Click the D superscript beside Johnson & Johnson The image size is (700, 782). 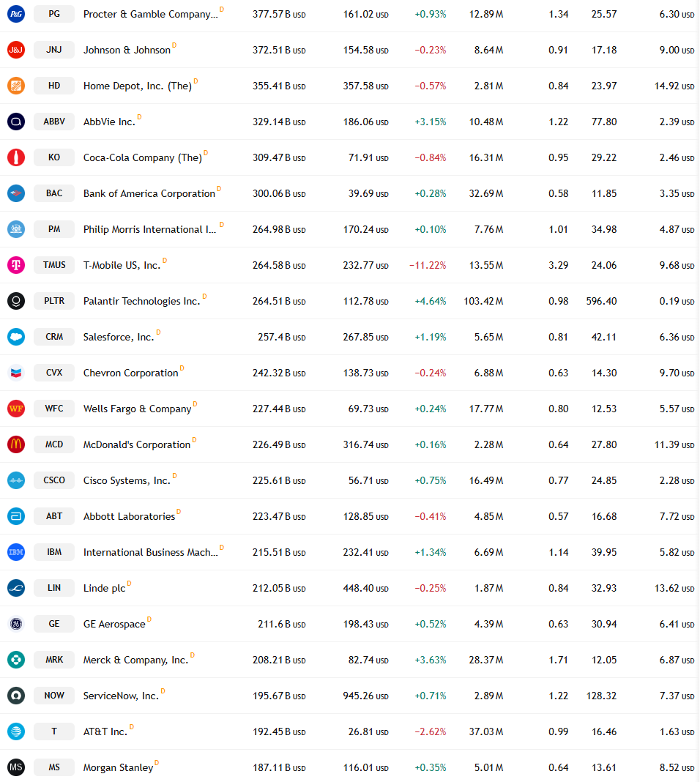tap(174, 45)
